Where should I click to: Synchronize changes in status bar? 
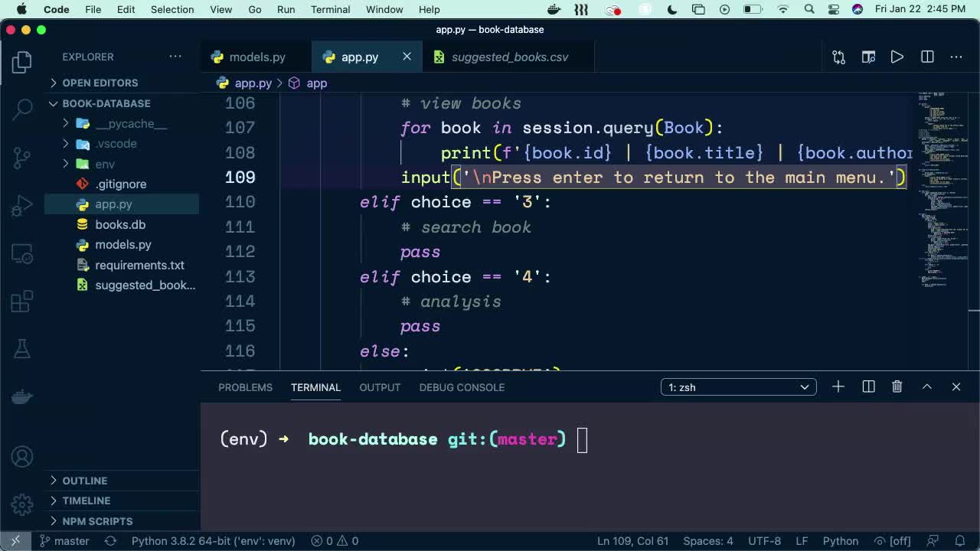point(110,541)
